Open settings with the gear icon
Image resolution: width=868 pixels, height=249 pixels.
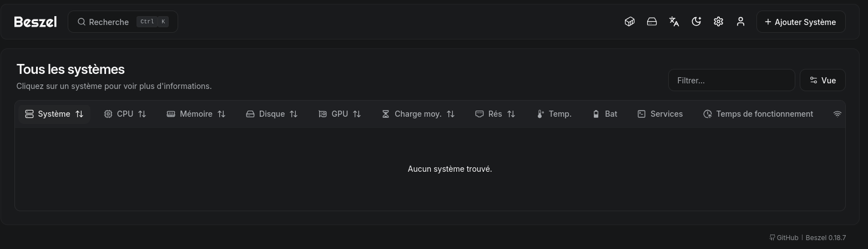(718, 22)
